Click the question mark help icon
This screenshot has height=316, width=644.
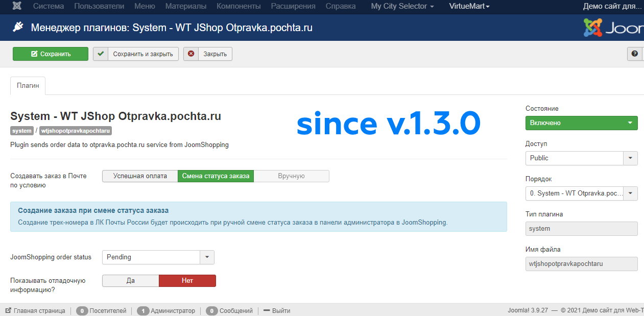point(635,54)
